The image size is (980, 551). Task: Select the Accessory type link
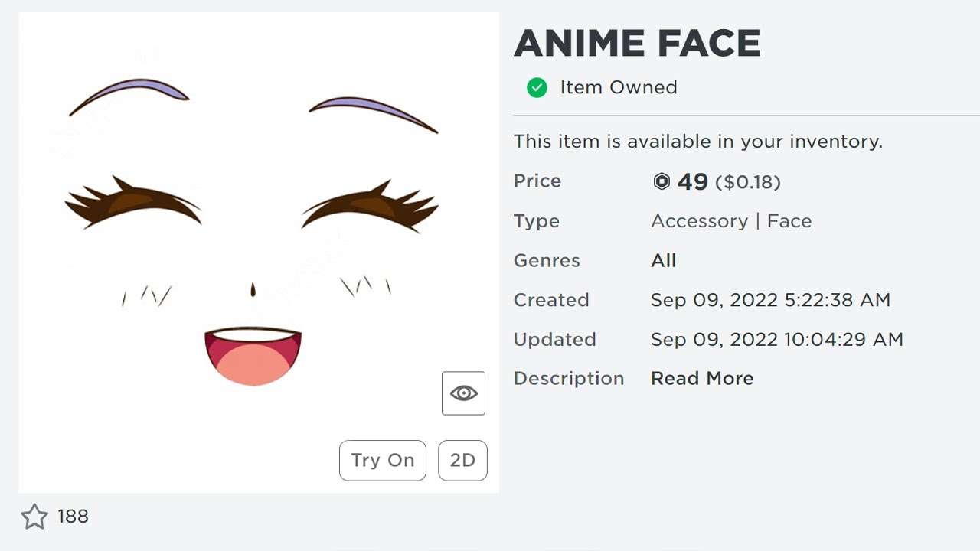coord(699,221)
